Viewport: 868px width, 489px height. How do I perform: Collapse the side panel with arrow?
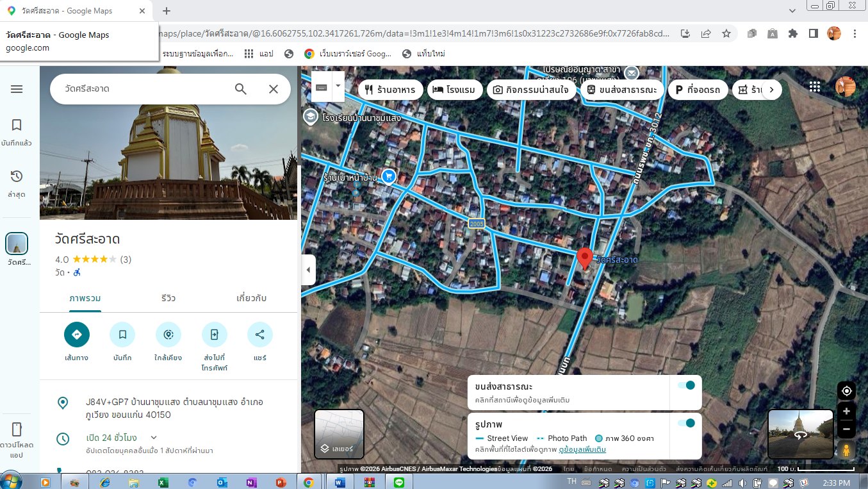[x=308, y=270]
